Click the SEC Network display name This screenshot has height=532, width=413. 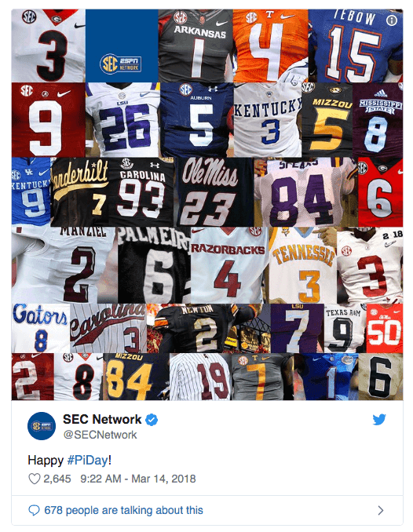click(x=102, y=419)
